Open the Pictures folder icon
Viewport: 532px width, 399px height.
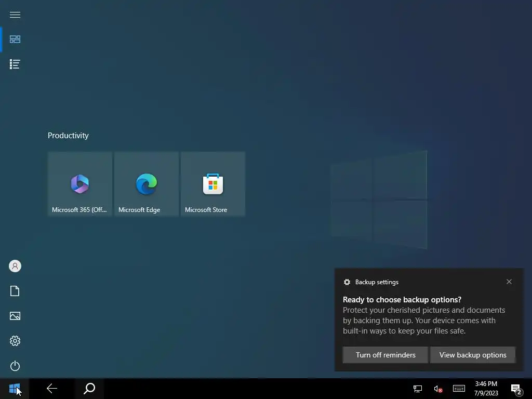point(15,316)
